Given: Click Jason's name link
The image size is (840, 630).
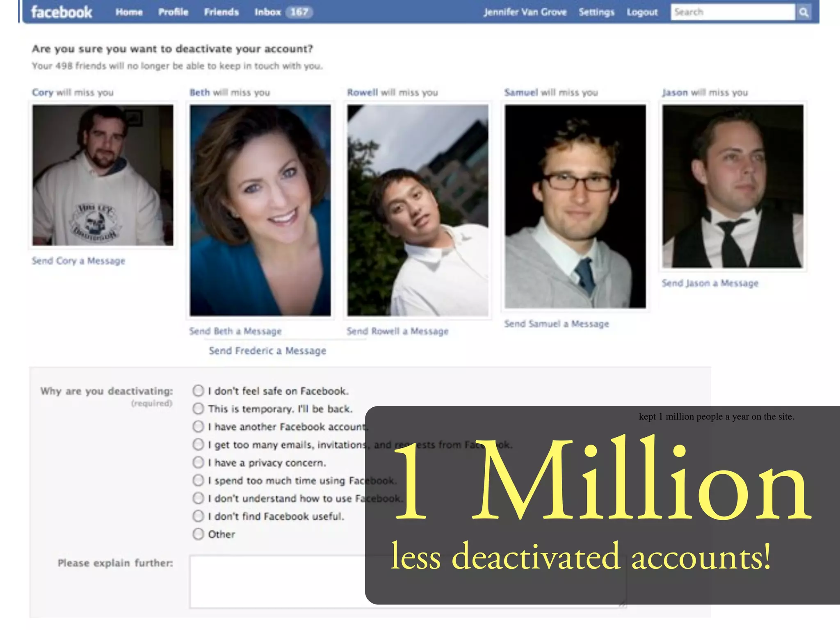Looking at the screenshot, I should click(x=675, y=92).
